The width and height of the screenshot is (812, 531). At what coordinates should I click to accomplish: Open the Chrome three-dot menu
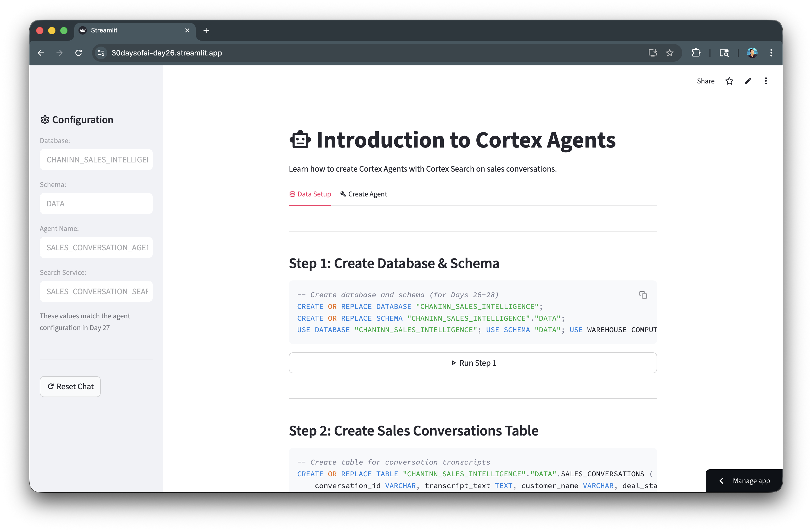click(771, 53)
